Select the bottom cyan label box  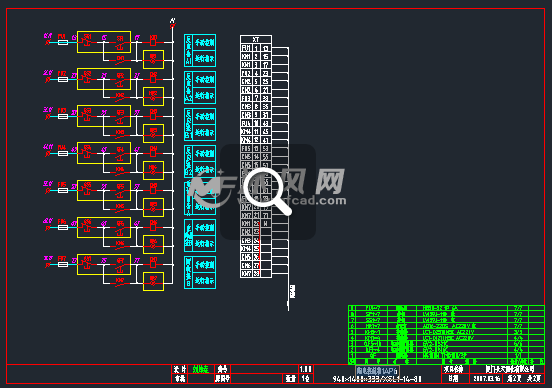[200, 273]
